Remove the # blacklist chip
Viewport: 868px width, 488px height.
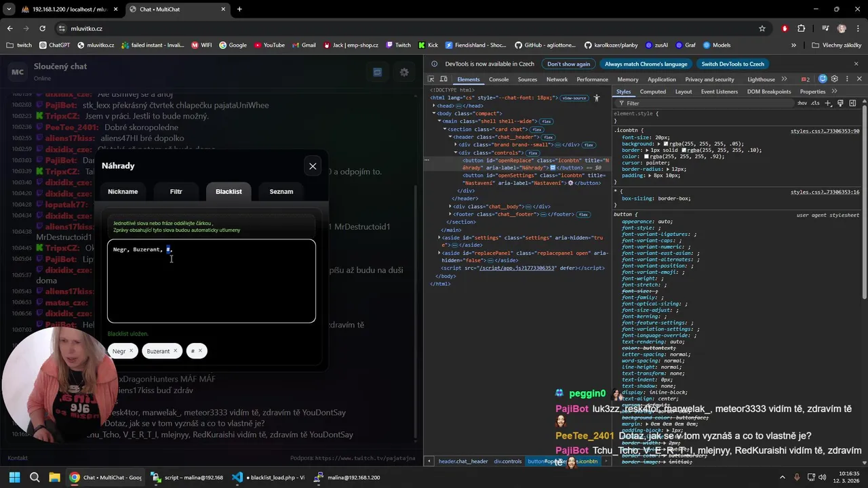click(x=200, y=351)
